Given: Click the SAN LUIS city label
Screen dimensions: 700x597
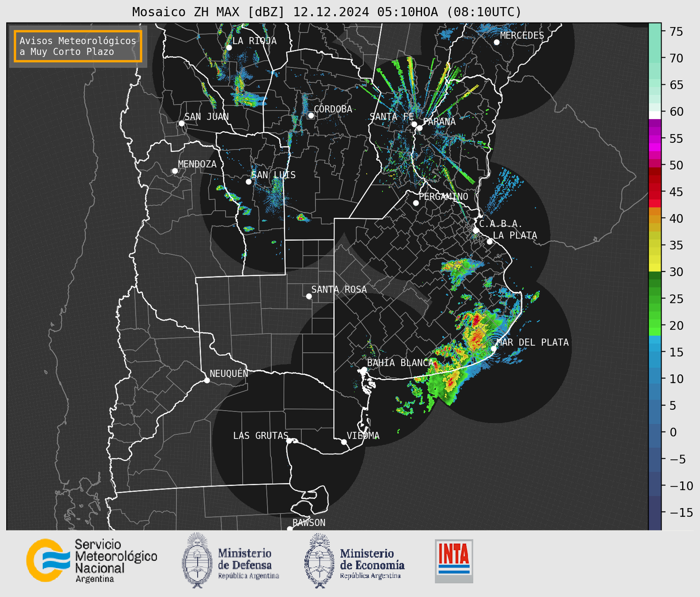Looking at the screenshot, I should pos(273,175).
